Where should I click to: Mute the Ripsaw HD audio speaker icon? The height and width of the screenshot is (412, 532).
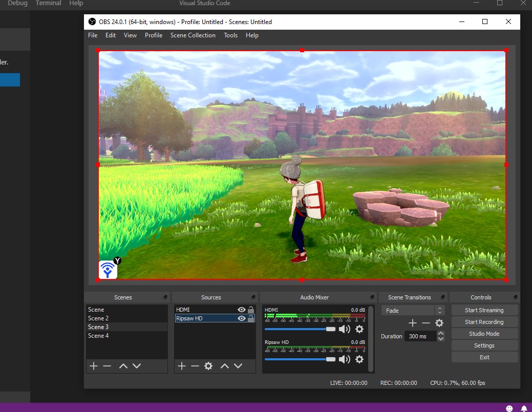point(345,359)
